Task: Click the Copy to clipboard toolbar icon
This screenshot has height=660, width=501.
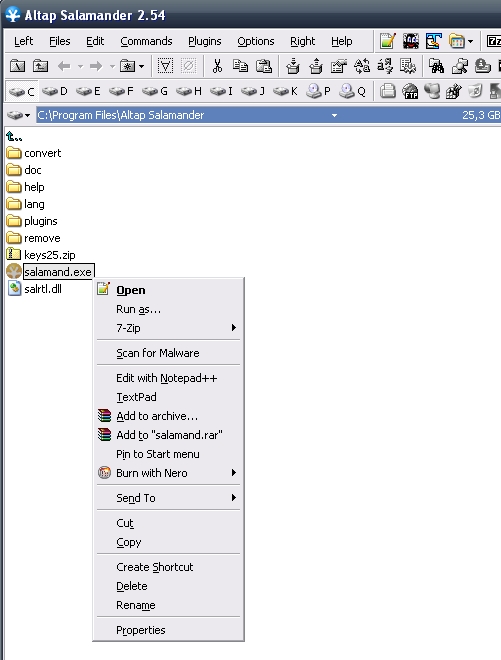Action: [x=240, y=66]
